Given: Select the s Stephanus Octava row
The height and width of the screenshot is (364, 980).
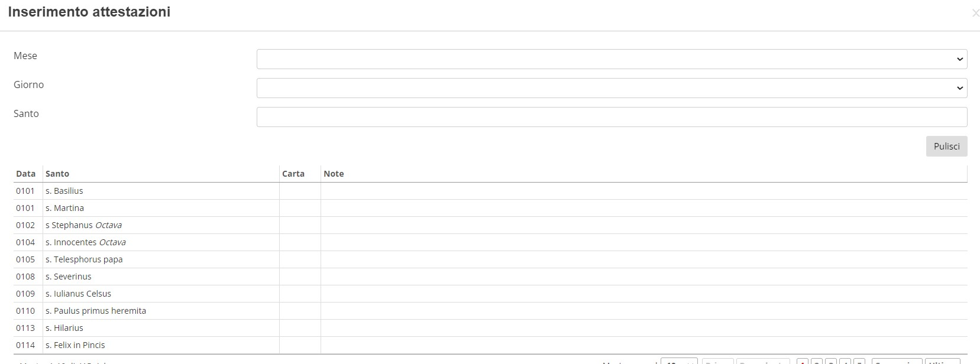Looking at the screenshot, I should tap(491, 225).
